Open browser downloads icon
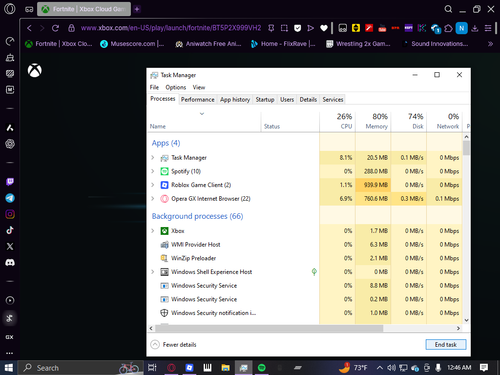This screenshot has width=500, height=375. [475, 28]
